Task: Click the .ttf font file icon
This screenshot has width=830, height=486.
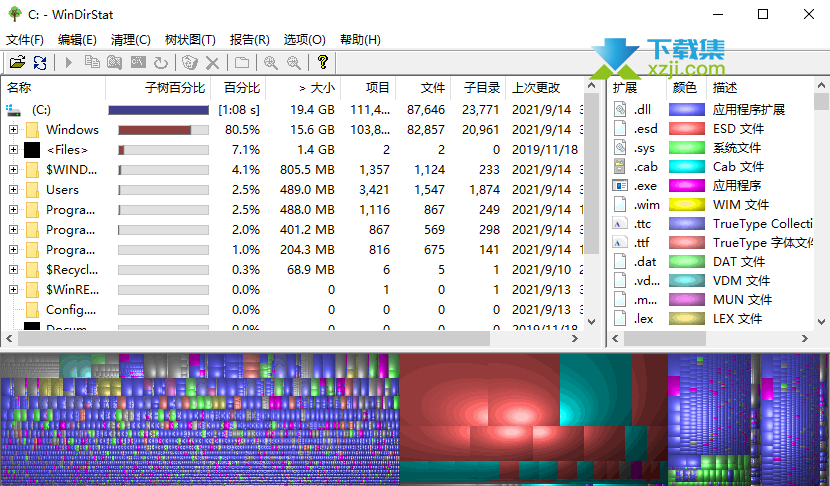Action: coord(620,242)
